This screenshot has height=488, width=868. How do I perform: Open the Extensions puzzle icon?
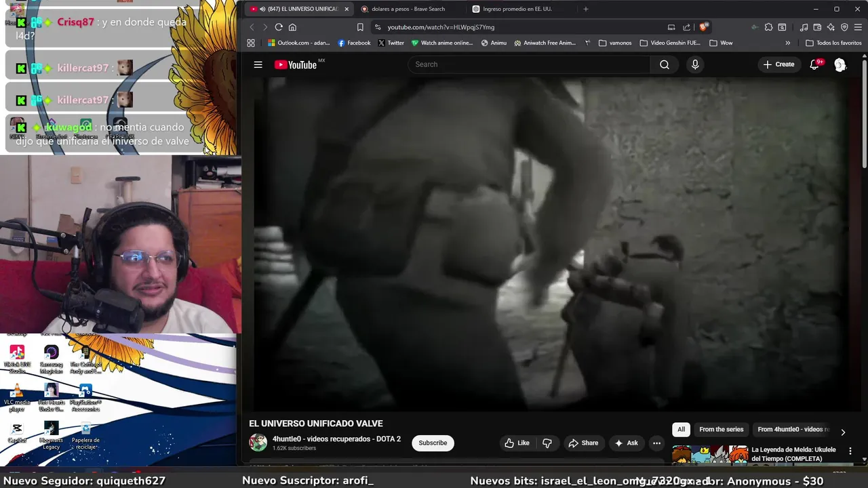point(768,27)
